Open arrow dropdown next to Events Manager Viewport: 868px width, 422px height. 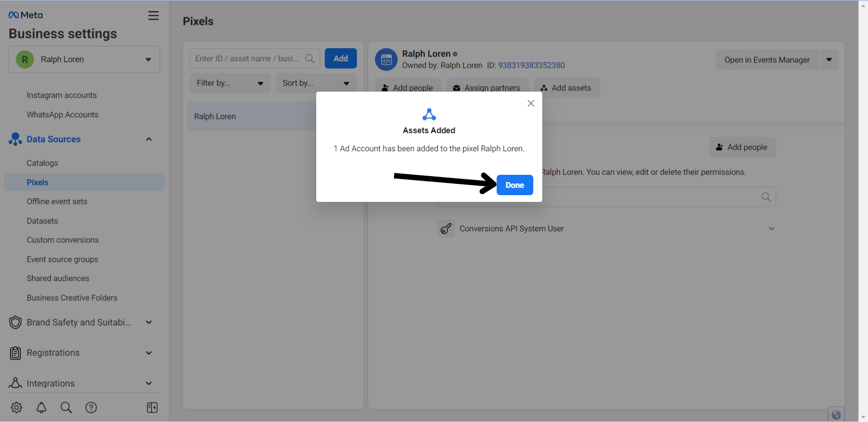click(829, 60)
